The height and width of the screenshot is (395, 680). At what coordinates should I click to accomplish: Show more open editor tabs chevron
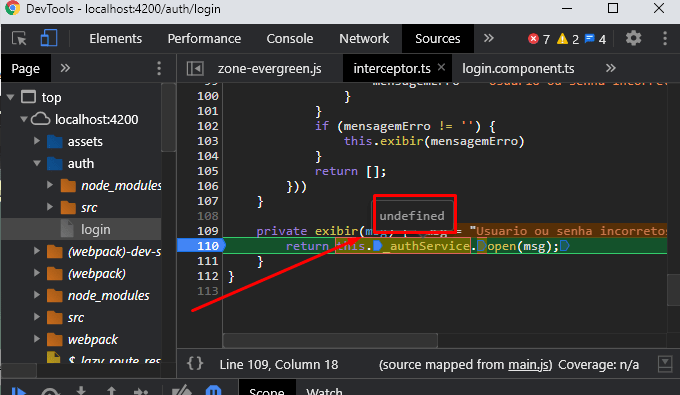[611, 68]
